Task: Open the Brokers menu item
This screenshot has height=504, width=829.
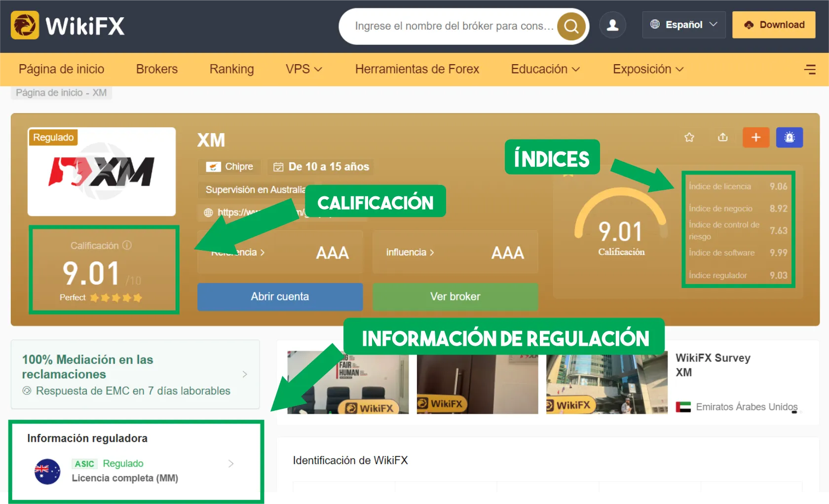Action: tap(157, 69)
